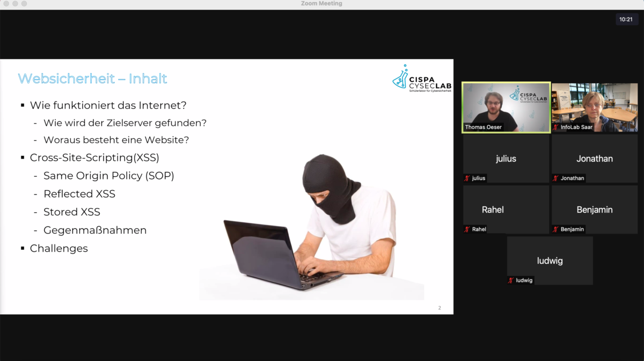
Task: Close the Zoom Meeting window
Action: click(6, 4)
